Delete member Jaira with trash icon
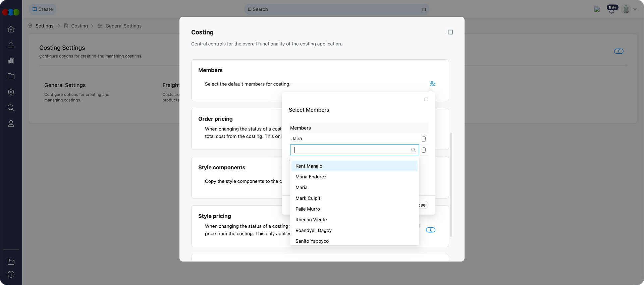Screen dimensions: 644x285 424,139
